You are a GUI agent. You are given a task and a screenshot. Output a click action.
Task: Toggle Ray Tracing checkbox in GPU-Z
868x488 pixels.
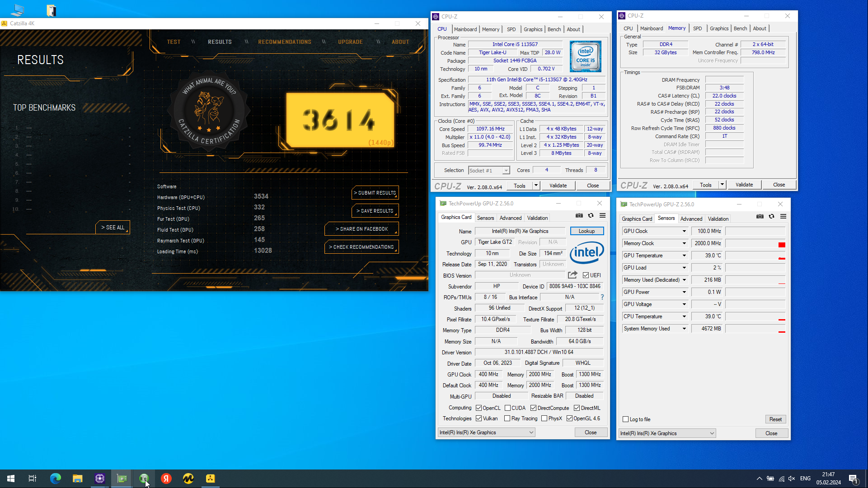[x=507, y=418]
